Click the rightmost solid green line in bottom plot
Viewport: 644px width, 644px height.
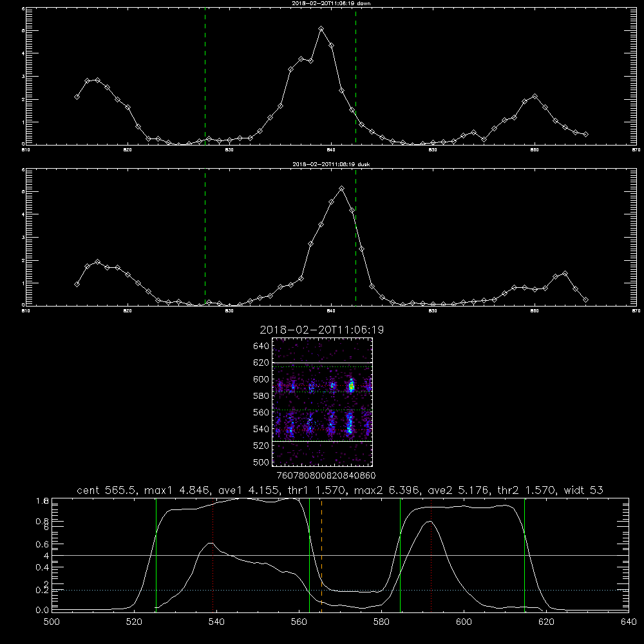pyautogui.click(x=524, y=554)
